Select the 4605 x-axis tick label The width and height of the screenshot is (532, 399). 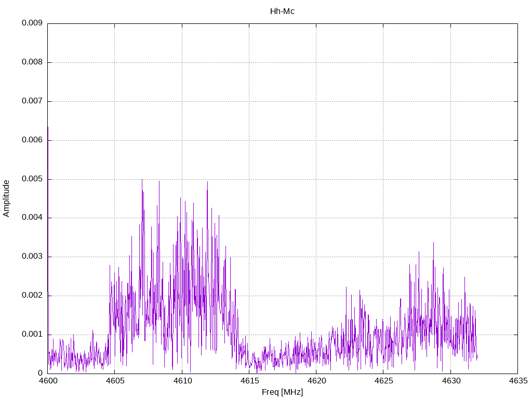(114, 381)
